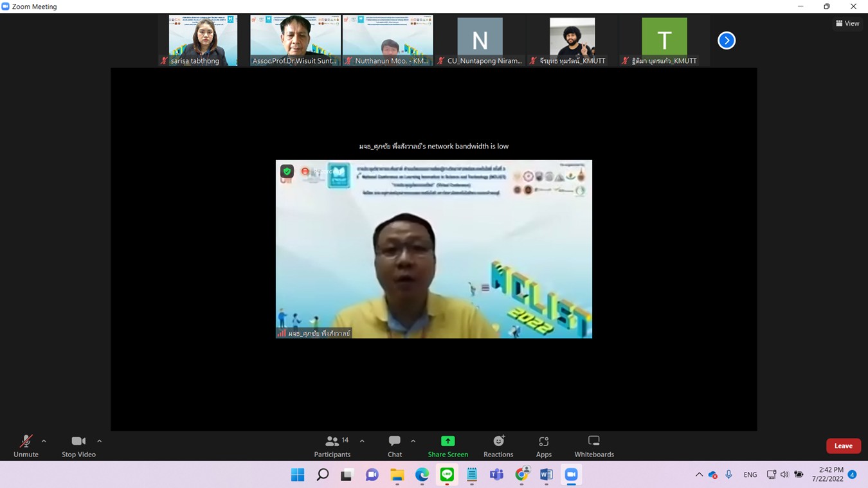The width and height of the screenshot is (868, 488).
Task: Open Microsoft Teams from the taskbar
Action: pyautogui.click(x=496, y=474)
